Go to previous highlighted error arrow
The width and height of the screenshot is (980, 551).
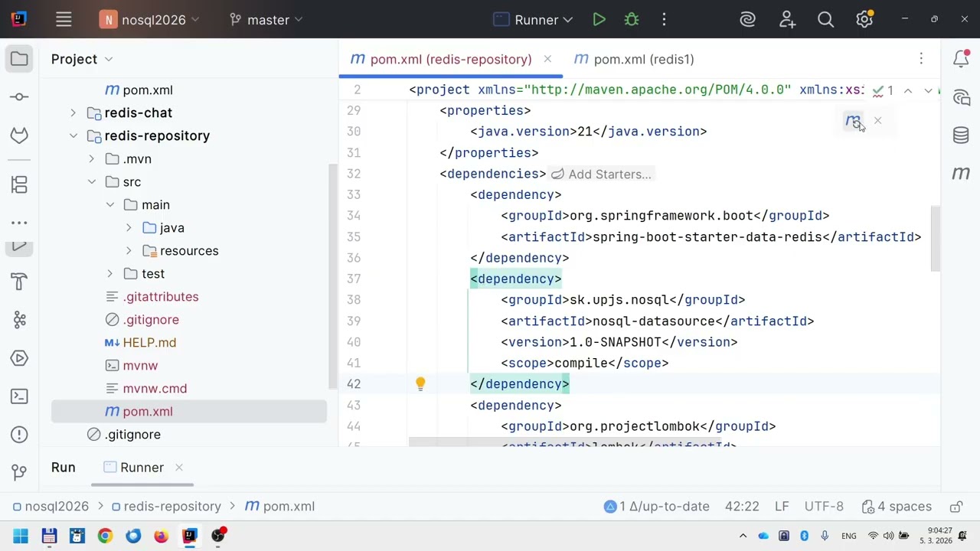pyautogui.click(x=908, y=90)
